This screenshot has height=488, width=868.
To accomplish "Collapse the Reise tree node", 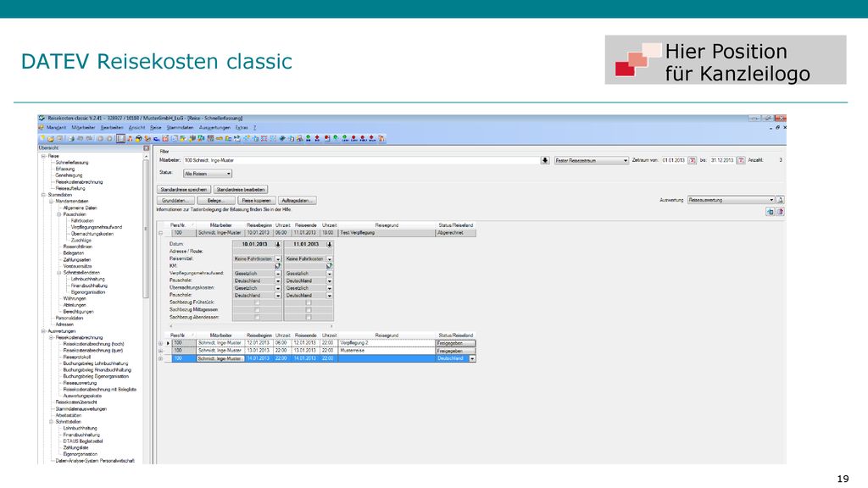I will [43, 156].
